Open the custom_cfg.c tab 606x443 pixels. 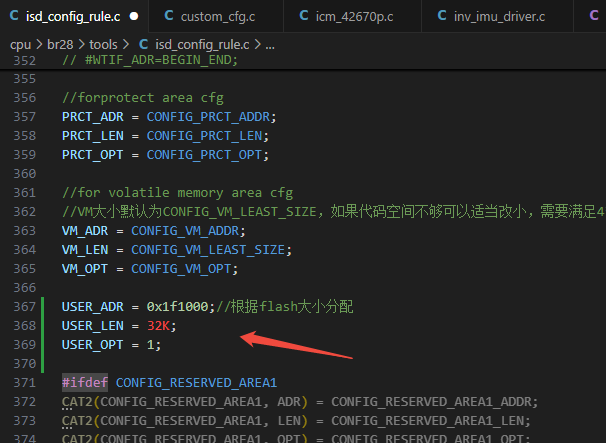pyautogui.click(x=216, y=16)
